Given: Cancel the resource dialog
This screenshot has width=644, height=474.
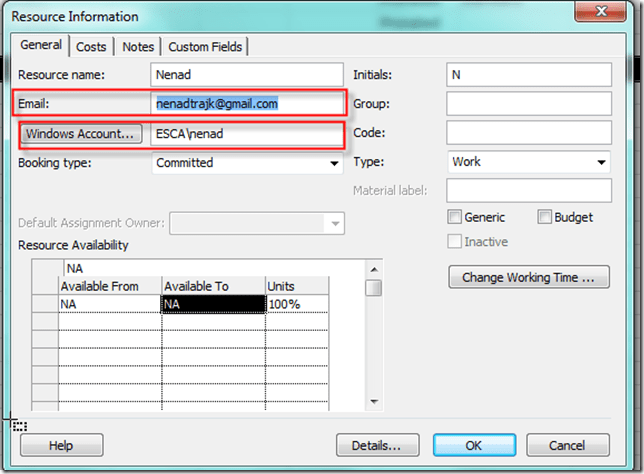Looking at the screenshot, I should pyautogui.click(x=566, y=445).
